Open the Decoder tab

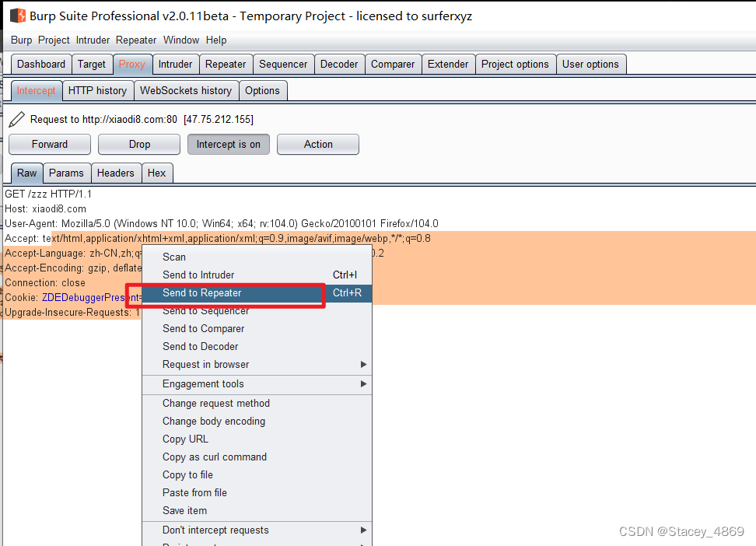pyautogui.click(x=339, y=64)
